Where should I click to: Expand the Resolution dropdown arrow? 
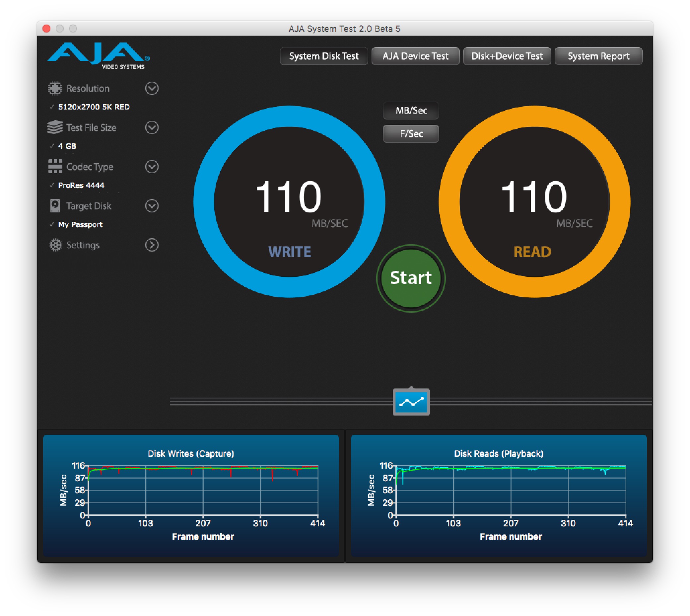(x=152, y=88)
